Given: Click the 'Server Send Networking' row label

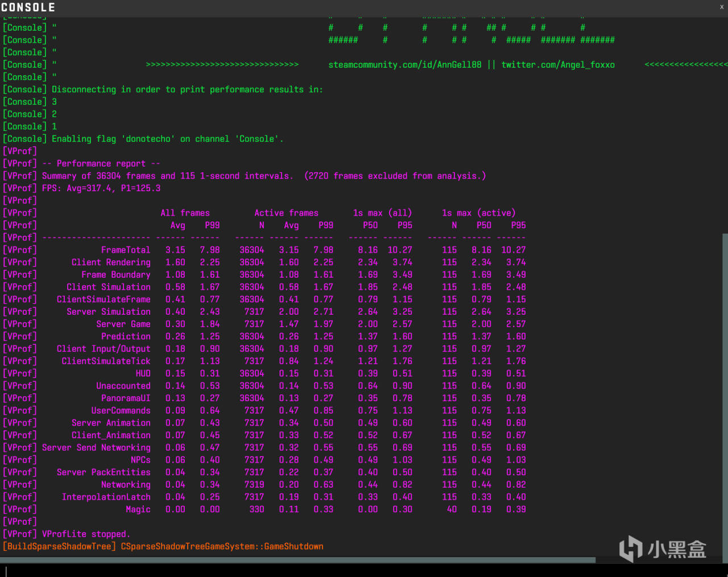Looking at the screenshot, I should pos(96,448).
